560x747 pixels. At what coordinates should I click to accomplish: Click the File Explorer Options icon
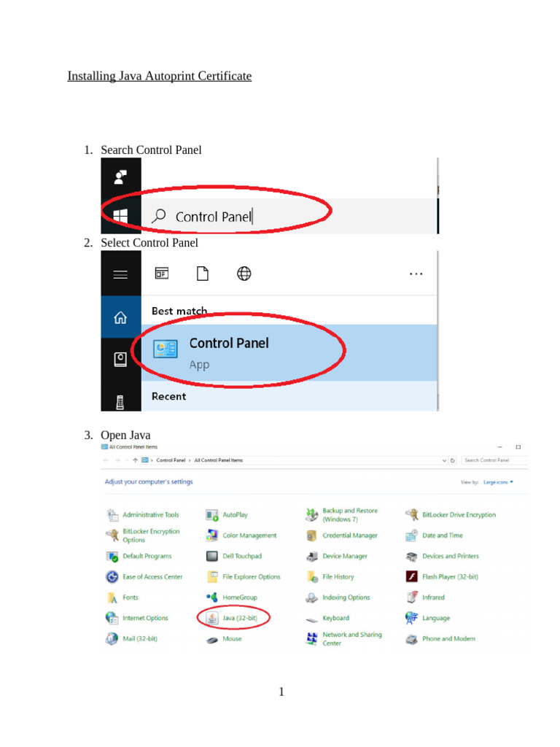tap(212, 577)
